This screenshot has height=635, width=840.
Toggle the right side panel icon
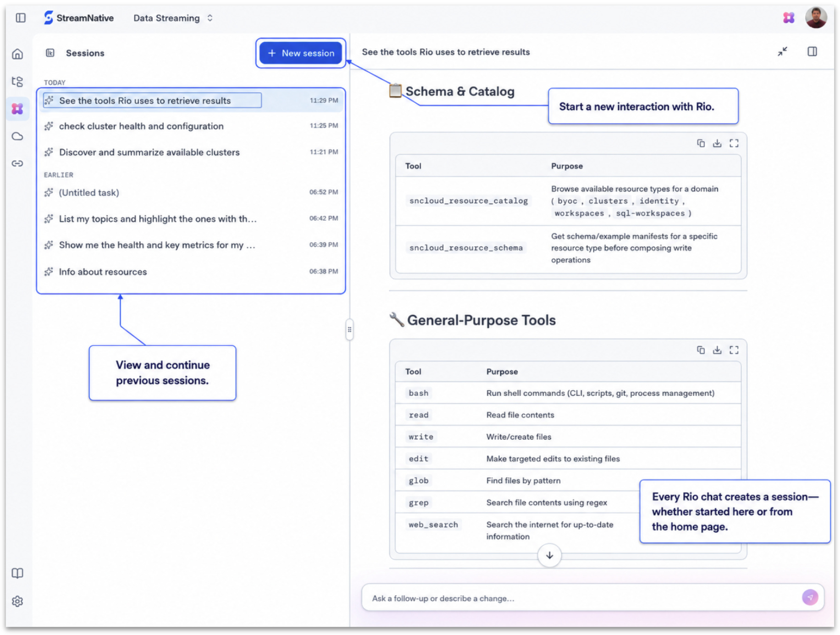pyautogui.click(x=812, y=51)
